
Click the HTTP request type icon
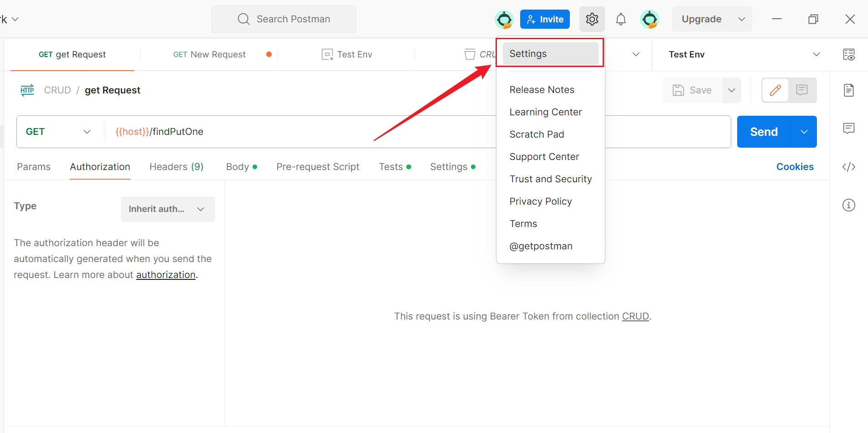point(27,90)
